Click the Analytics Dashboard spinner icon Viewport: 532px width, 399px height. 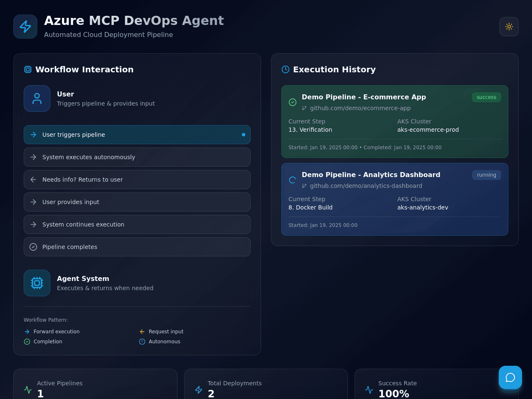click(293, 180)
